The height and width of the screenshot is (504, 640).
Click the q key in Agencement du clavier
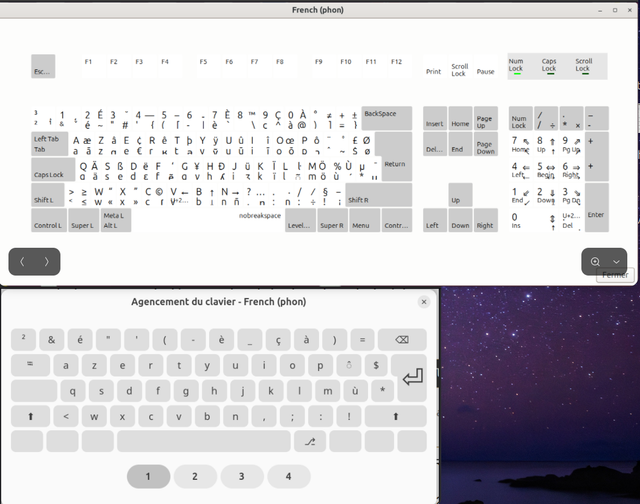click(x=73, y=391)
